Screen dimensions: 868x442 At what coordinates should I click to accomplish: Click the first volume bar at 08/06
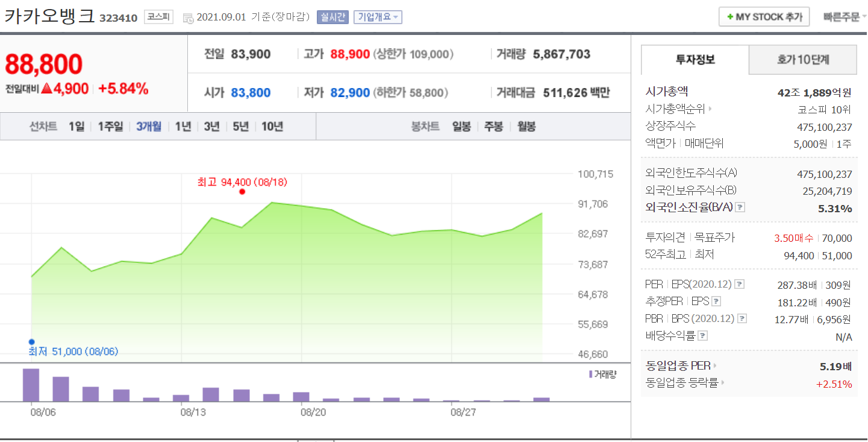pyautogui.click(x=31, y=385)
